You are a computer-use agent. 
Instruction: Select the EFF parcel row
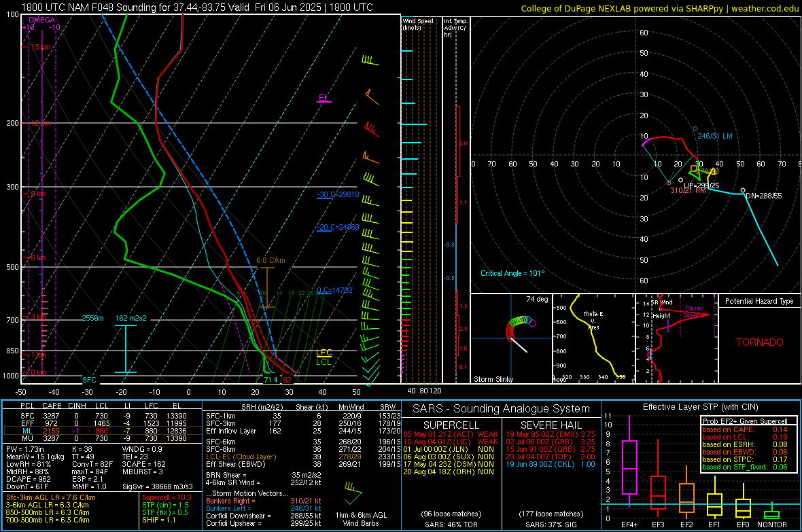point(103,423)
